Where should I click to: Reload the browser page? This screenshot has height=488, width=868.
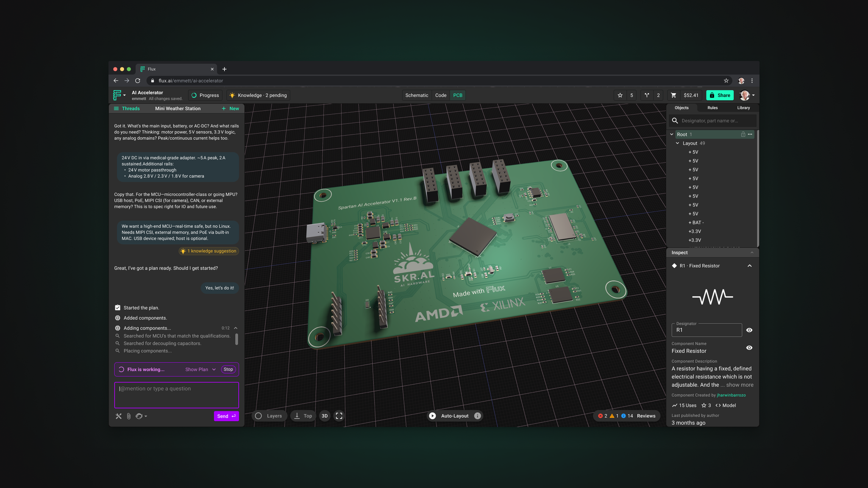click(138, 80)
